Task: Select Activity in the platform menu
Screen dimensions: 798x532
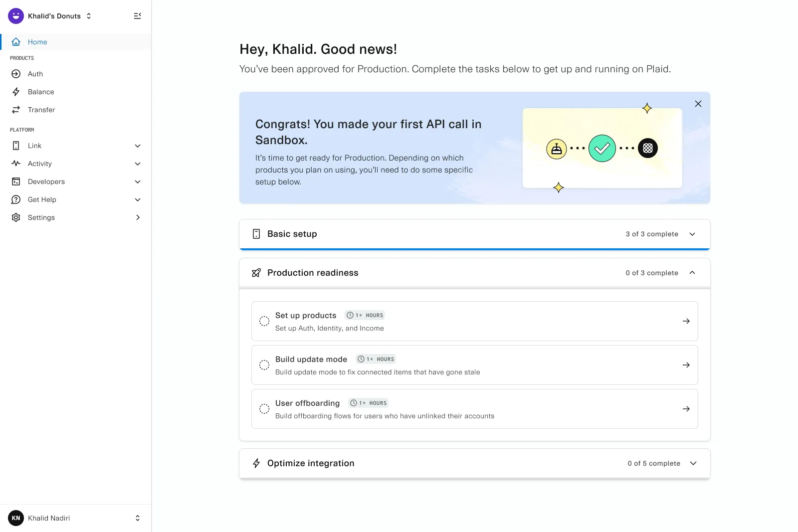Action: [x=76, y=164]
